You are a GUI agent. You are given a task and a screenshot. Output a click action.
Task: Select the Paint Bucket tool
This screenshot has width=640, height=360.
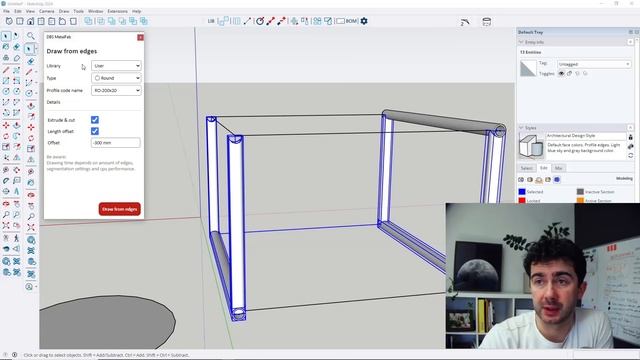coord(6,47)
